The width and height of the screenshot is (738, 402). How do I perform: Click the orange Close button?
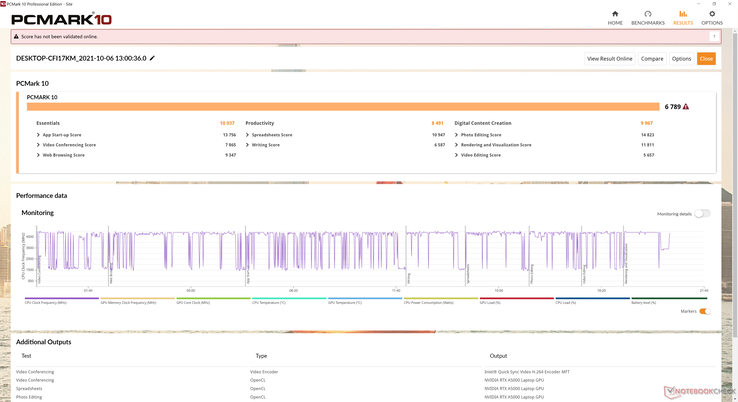coord(706,59)
